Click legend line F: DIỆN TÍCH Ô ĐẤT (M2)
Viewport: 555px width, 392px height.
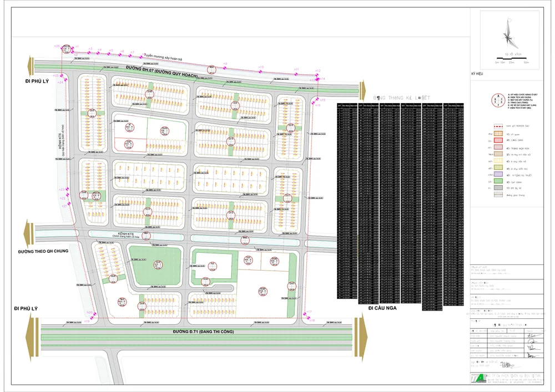[519, 108]
